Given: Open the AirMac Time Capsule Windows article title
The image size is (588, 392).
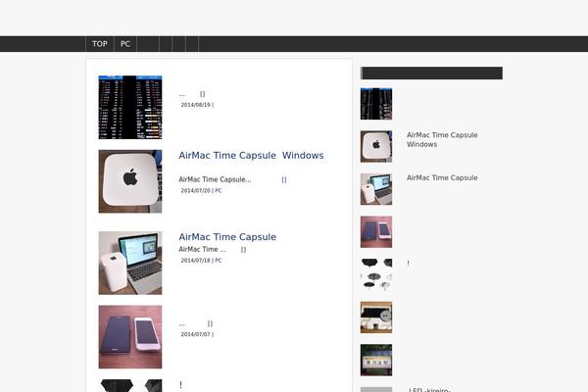Looking at the screenshot, I should click(x=251, y=155).
